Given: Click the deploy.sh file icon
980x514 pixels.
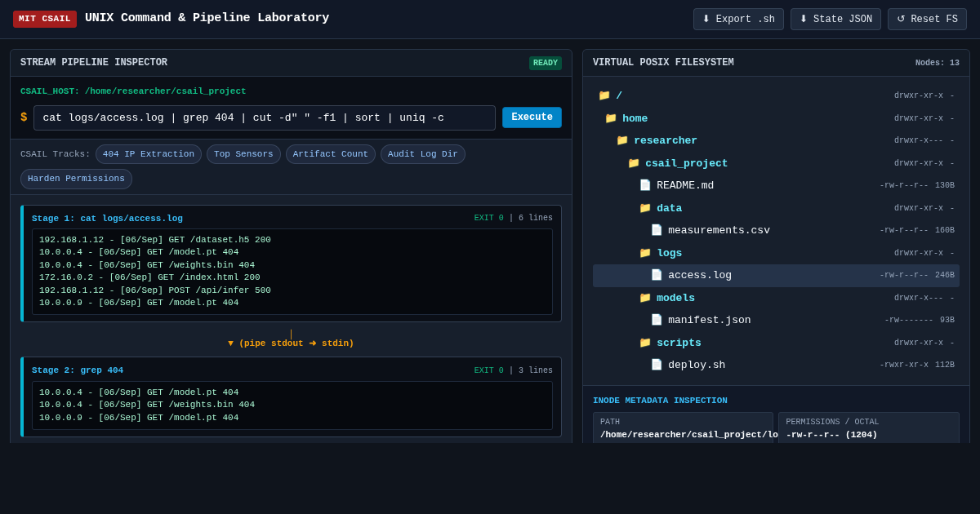Looking at the screenshot, I should pos(657,365).
